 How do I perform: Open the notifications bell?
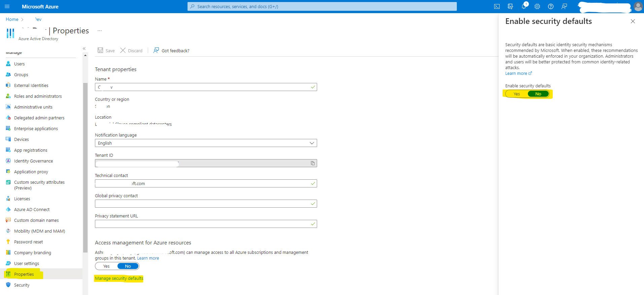click(524, 6)
